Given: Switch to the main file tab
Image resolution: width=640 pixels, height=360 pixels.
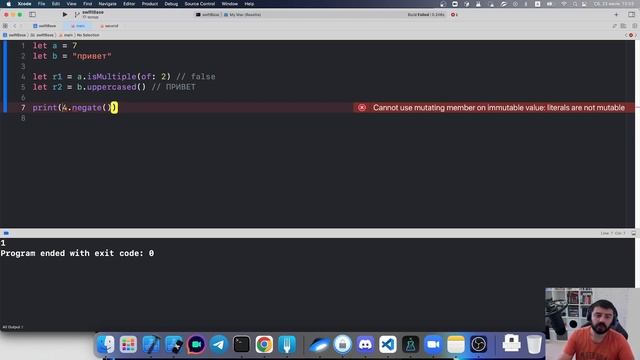Looking at the screenshot, I should tap(78, 26).
